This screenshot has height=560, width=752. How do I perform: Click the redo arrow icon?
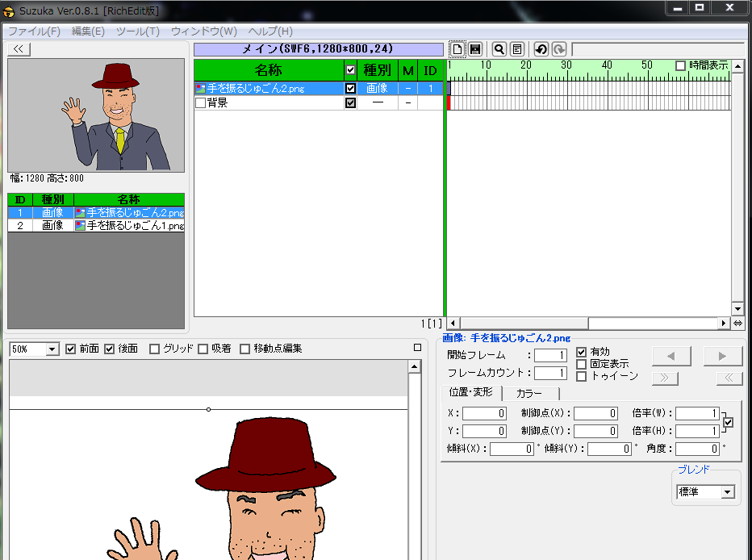click(x=559, y=49)
